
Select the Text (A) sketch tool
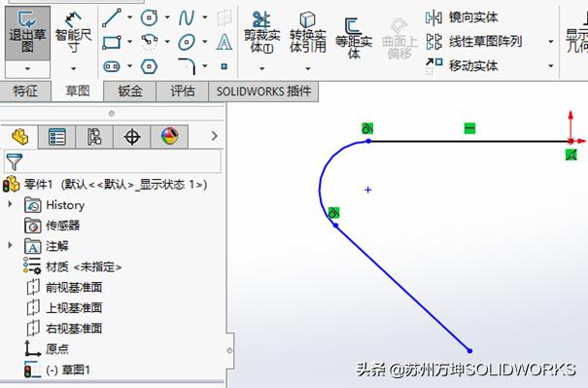(x=224, y=42)
